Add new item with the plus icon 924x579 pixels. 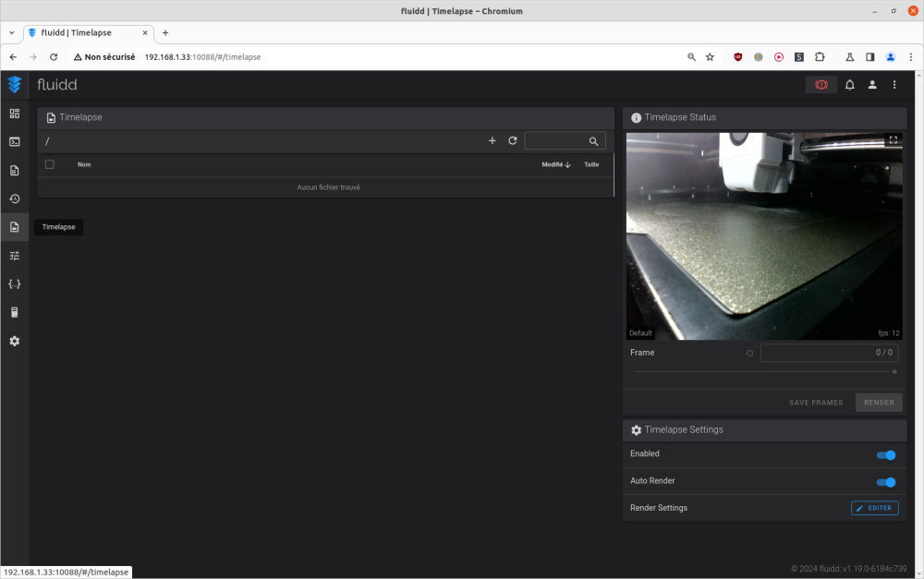click(492, 140)
